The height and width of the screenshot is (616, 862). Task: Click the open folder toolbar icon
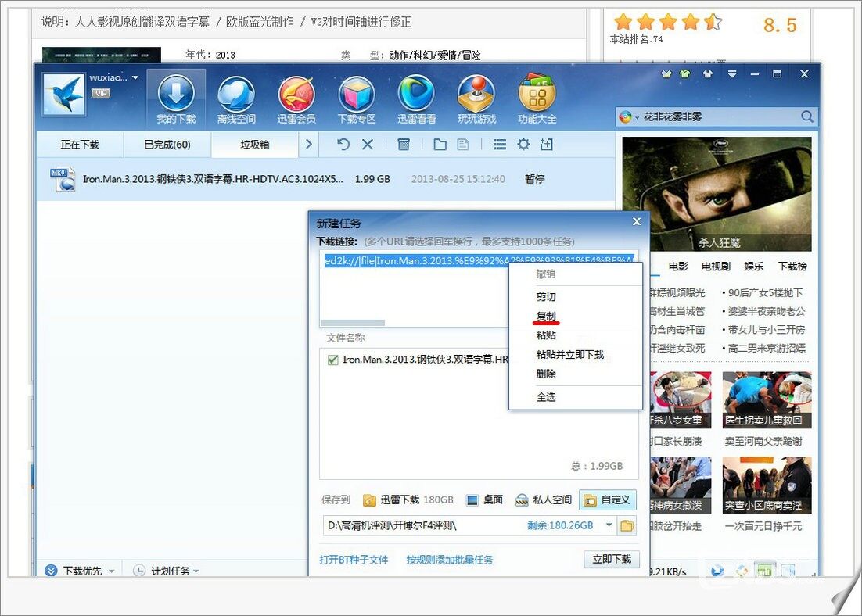pyautogui.click(x=440, y=145)
